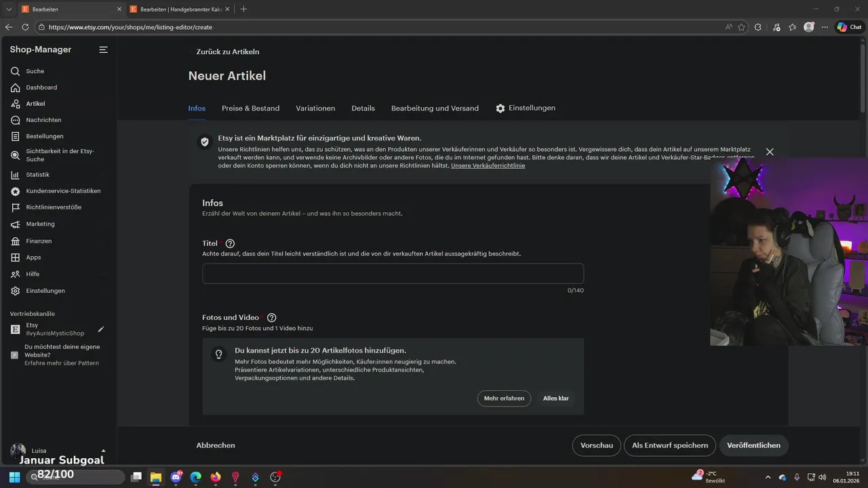868x488 pixels.
Task: Click Zurück zu Artikeln link
Action: click(227, 52)
